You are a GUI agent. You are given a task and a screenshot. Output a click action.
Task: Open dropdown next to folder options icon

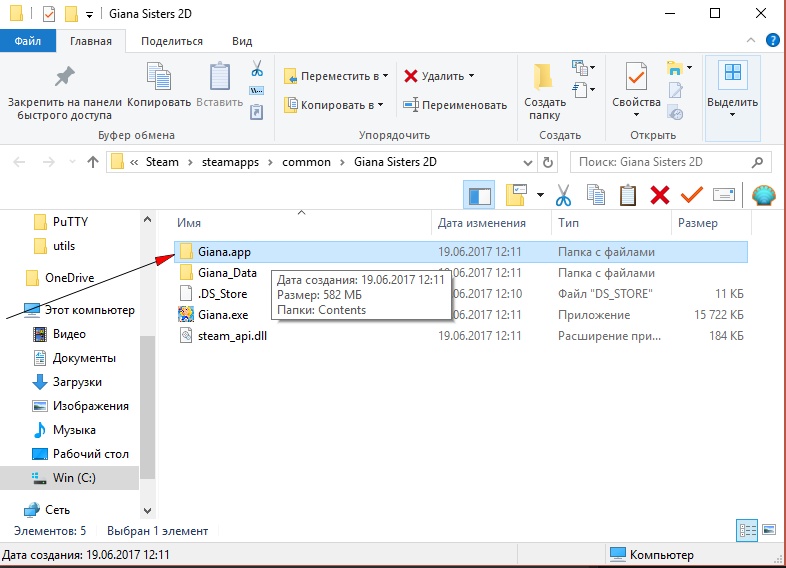(540, 195)
